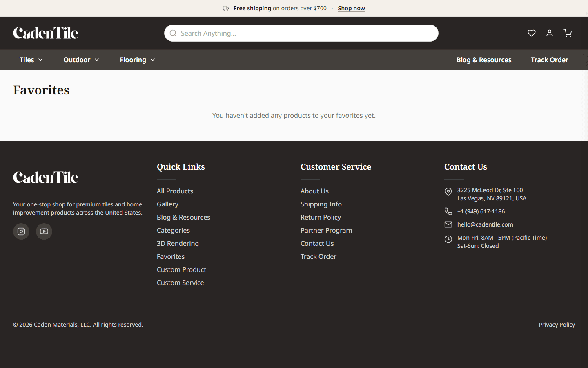Click the CadenTile header logo
Viewport: 588px width, 368px height.
tap(45, 33)
